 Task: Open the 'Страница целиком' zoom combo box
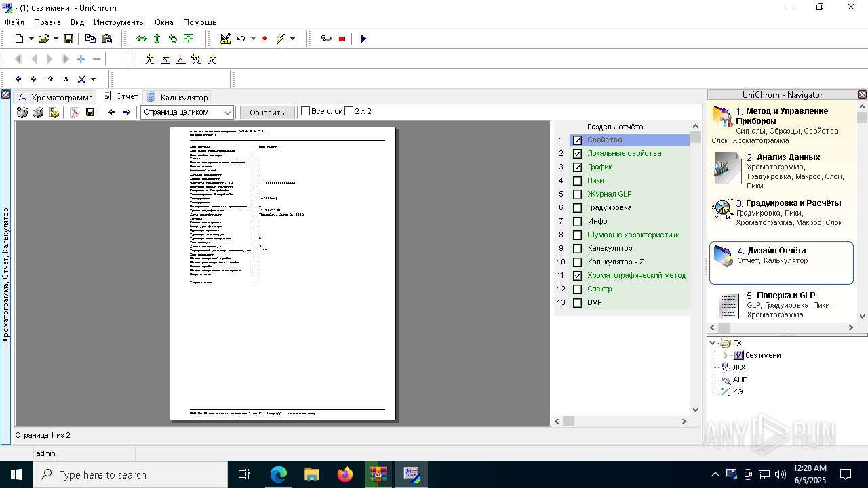tap(187, 113)
